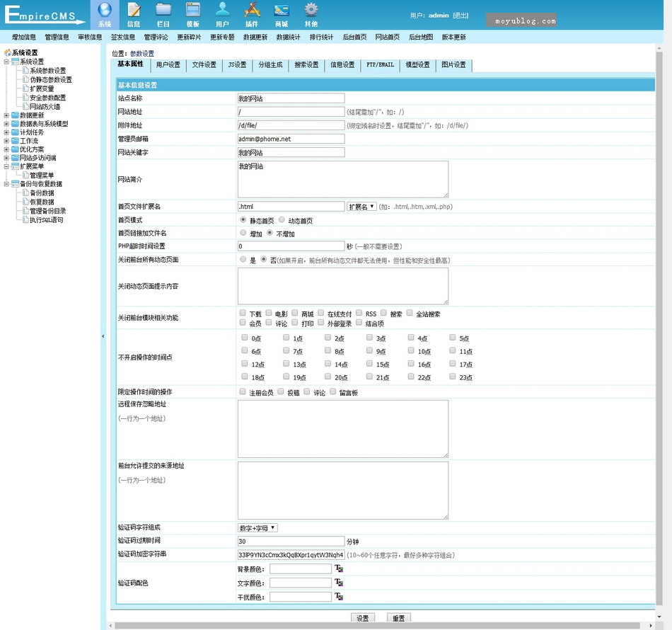Open color picker for 背景颜色
This screenshot has width=672, height=630.
[339, 568]
